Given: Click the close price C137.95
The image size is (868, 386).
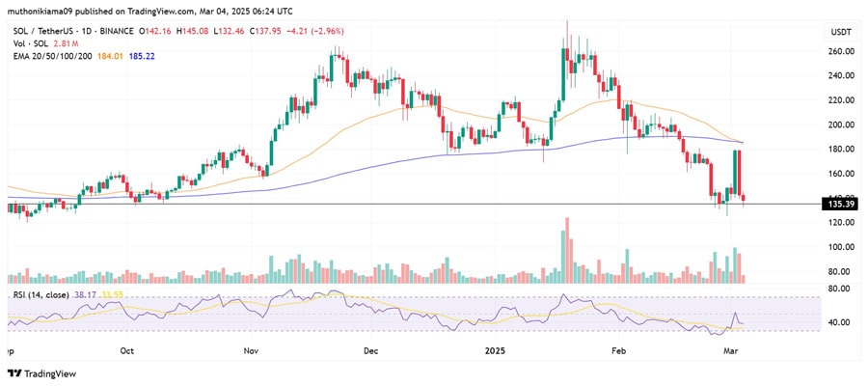Looking at the screenshot, I should click(x=266, y=32).
